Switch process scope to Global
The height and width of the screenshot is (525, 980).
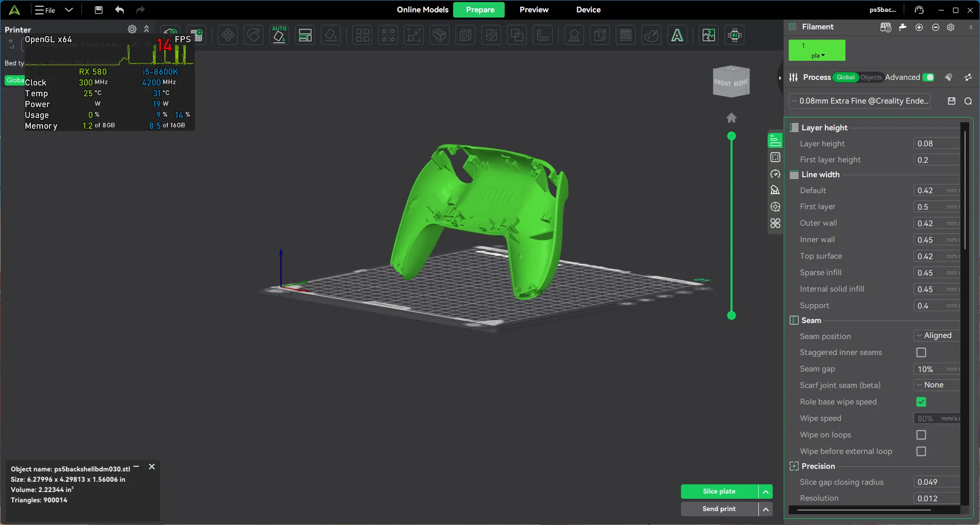pos(845,77)
